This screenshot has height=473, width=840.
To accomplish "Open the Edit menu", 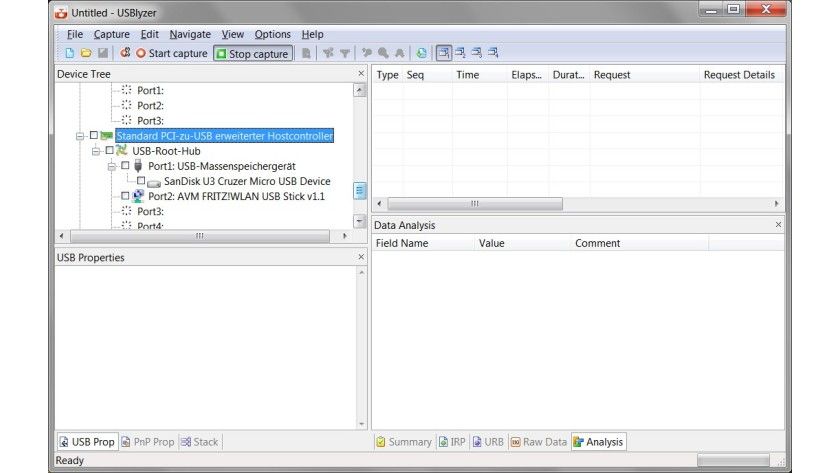I will point(149,34).
